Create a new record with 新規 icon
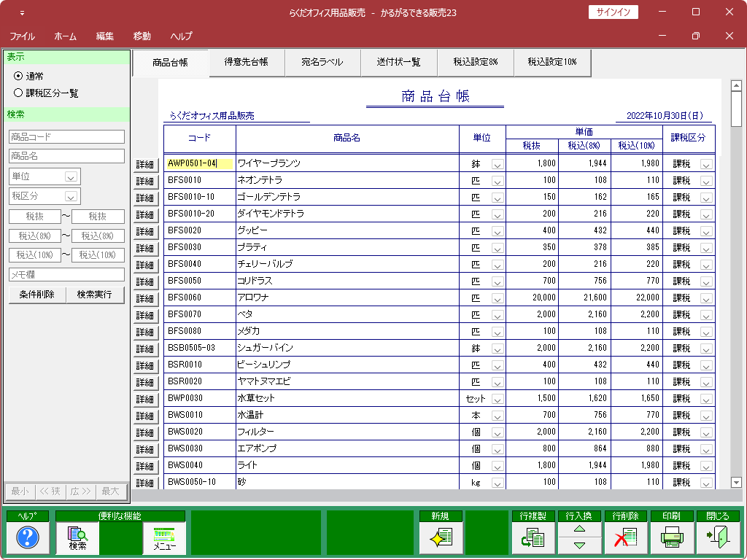This screenshot has height=560, width=747. pyautogui.click(x=441, y=537)
